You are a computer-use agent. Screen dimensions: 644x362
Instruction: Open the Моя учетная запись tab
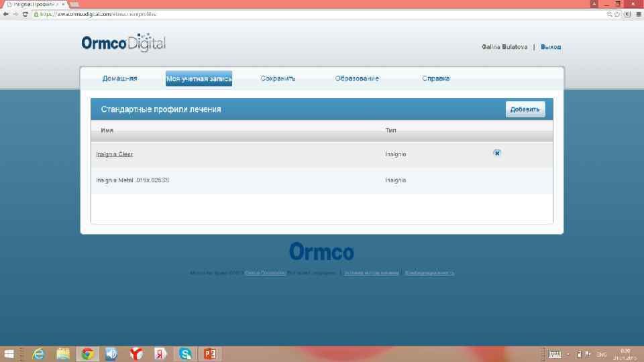(x=199, y=78)
